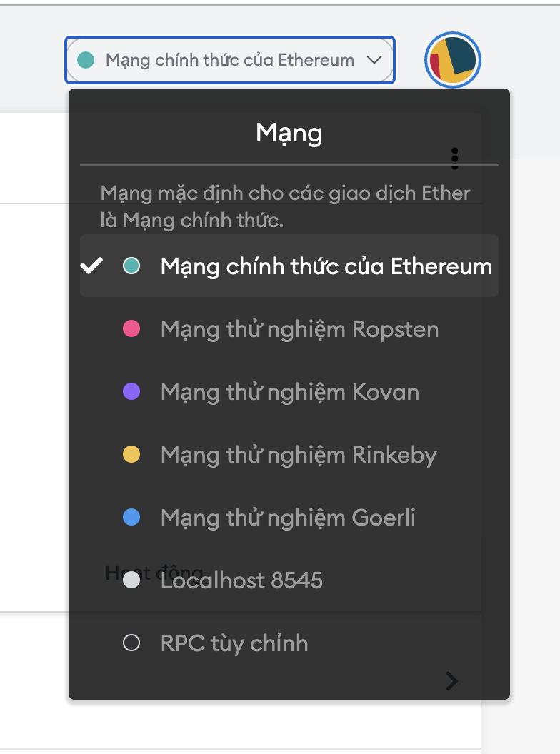Click the pink Ropsten network dot
The height and width of the screenshot is (754, 560).
click(131, 329)
